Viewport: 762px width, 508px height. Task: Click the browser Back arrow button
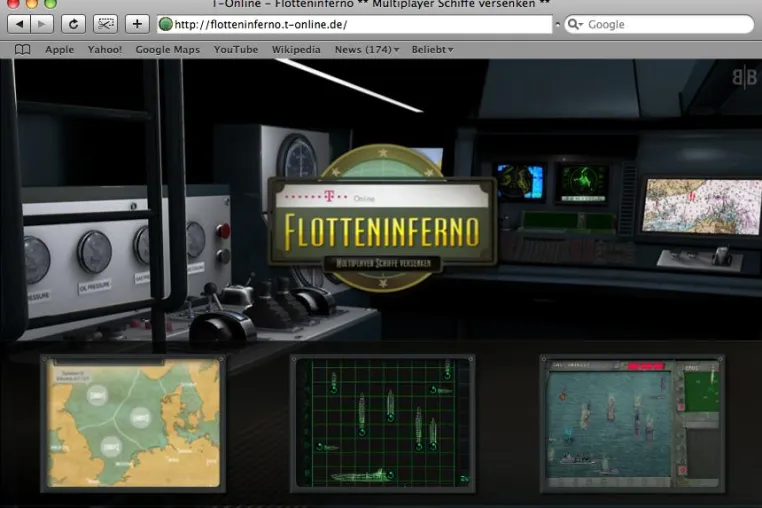(x=19, y=24)
